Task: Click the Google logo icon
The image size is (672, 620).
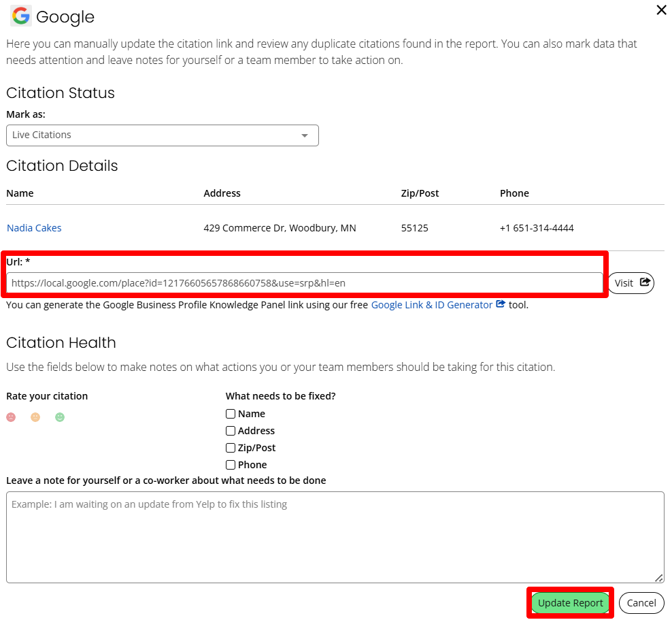Action: click(21, 16)
